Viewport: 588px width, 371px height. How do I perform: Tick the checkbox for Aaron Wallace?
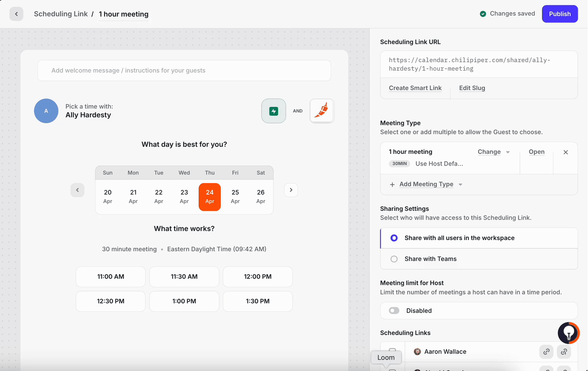[x=392, y=352]
